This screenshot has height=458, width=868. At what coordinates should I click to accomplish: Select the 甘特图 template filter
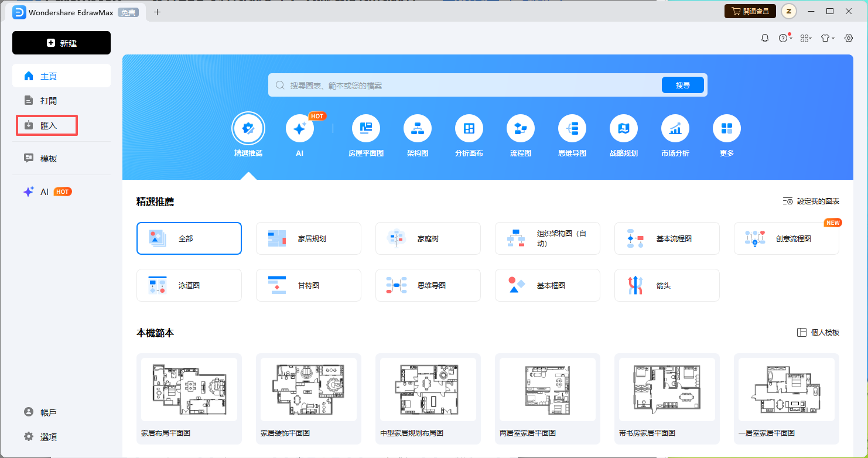[308, 285]
